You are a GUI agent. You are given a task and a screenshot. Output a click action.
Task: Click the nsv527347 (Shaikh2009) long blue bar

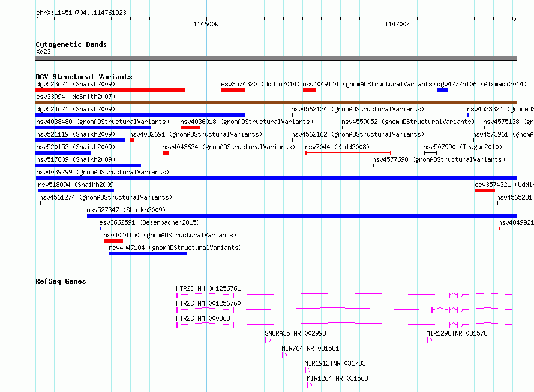point(302,216)
